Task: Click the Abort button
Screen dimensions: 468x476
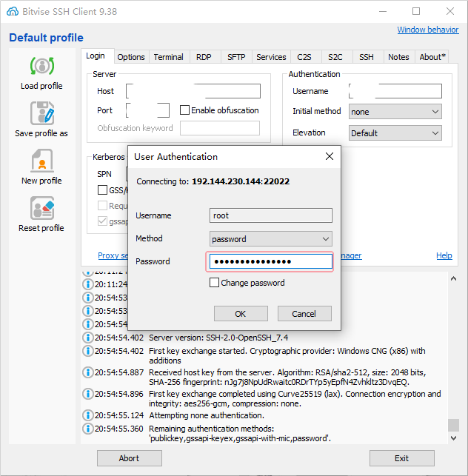Action: tap(129, 458)
